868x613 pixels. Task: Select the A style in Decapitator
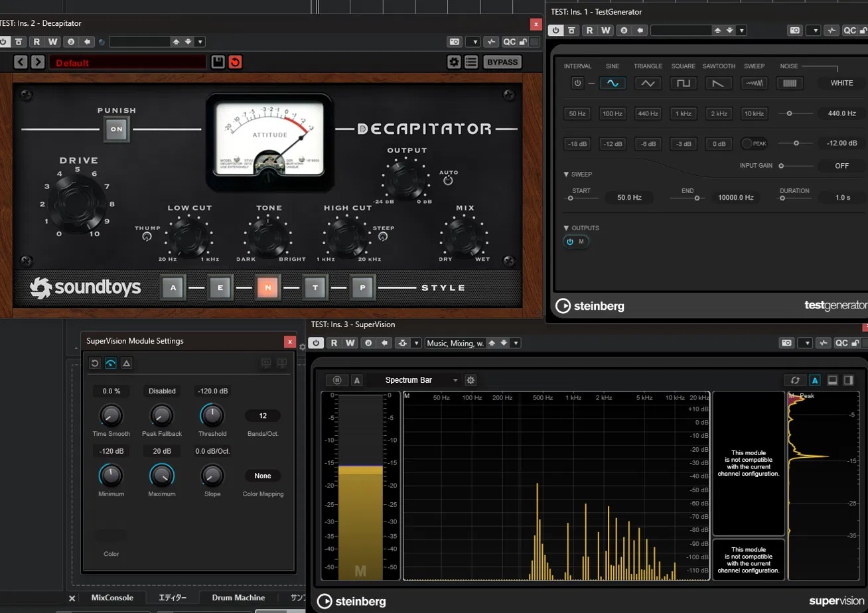(x=173, y=288)
